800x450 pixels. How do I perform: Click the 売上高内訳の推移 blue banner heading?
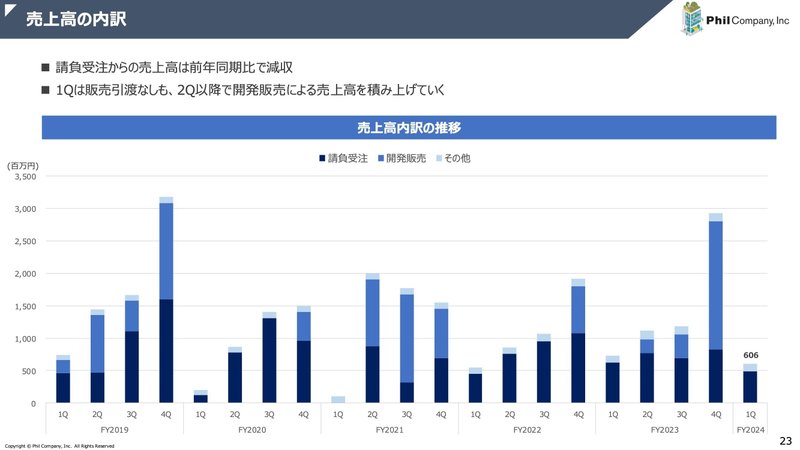click(409, 127)
